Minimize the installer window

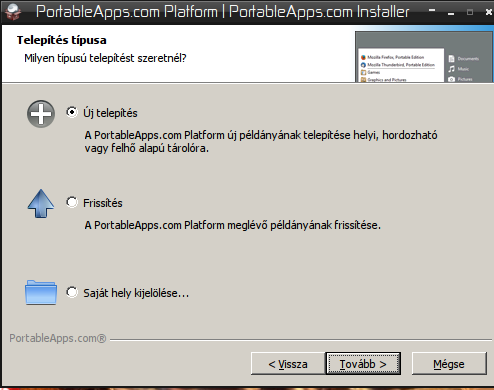[451, 13]
